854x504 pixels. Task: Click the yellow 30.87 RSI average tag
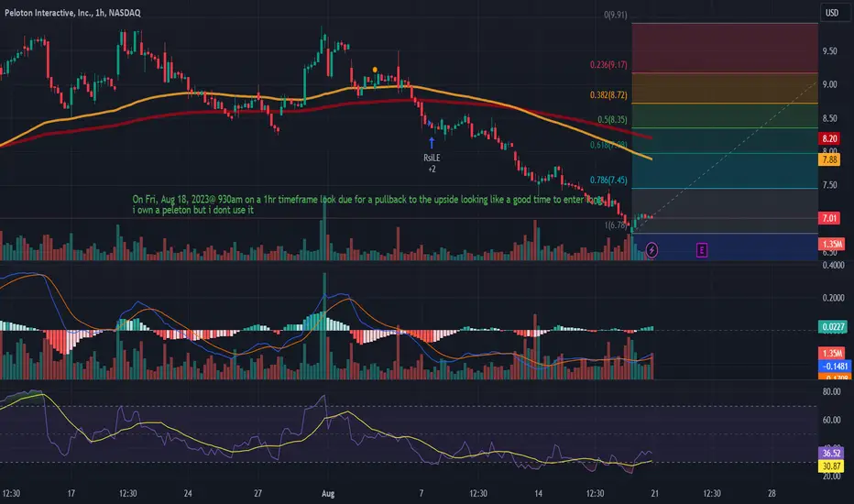(831, 466)
